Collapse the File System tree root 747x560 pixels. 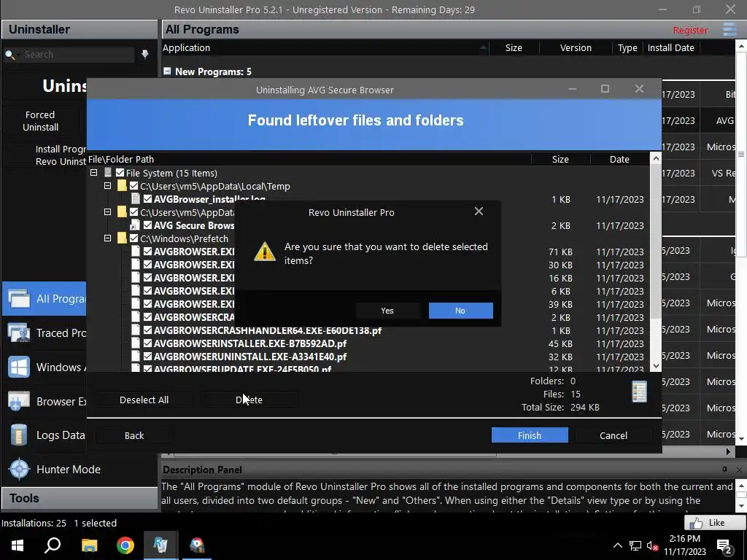(94, 172)
